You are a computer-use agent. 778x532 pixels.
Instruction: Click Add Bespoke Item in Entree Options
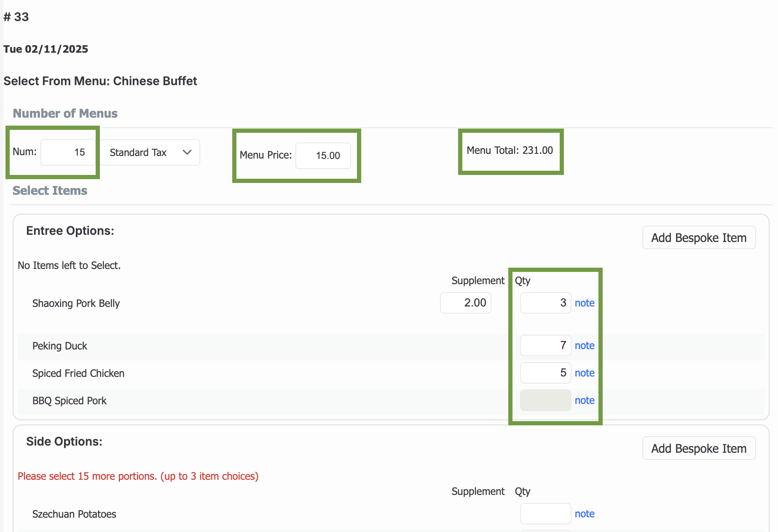point(698,238)
